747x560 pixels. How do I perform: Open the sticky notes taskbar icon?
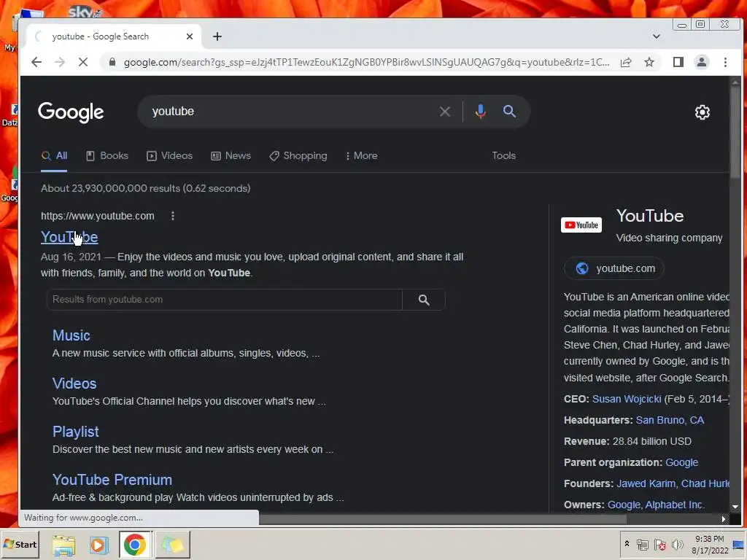(172, 545)
